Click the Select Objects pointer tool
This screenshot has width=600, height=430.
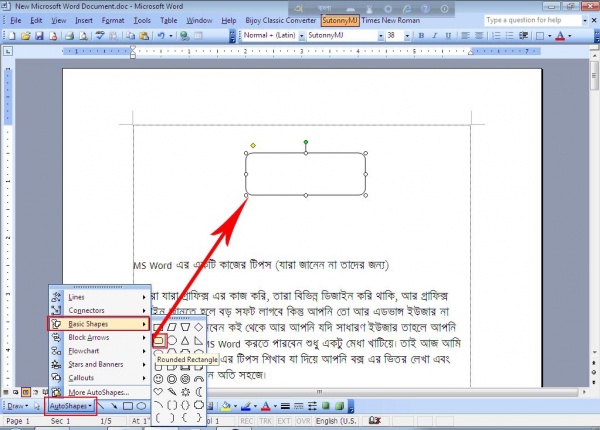point(37,406)
